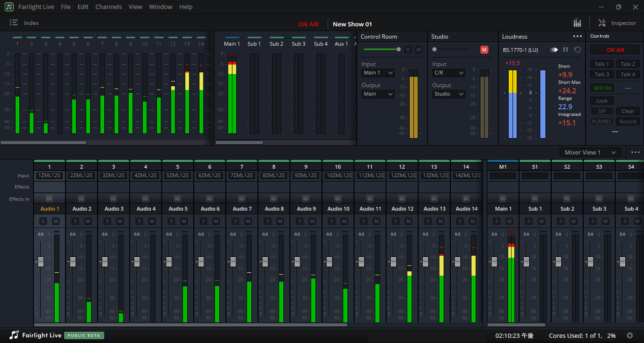This screenshot has height=343, width=644.
Task: Select the Audio 1 channel name
Action: [x=49, y=208]
